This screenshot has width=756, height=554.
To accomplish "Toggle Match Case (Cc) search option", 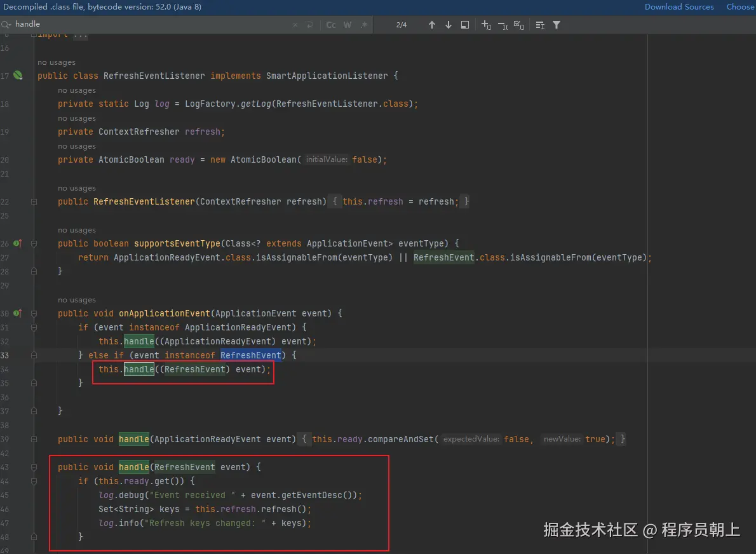I will [x=331, y=25].
